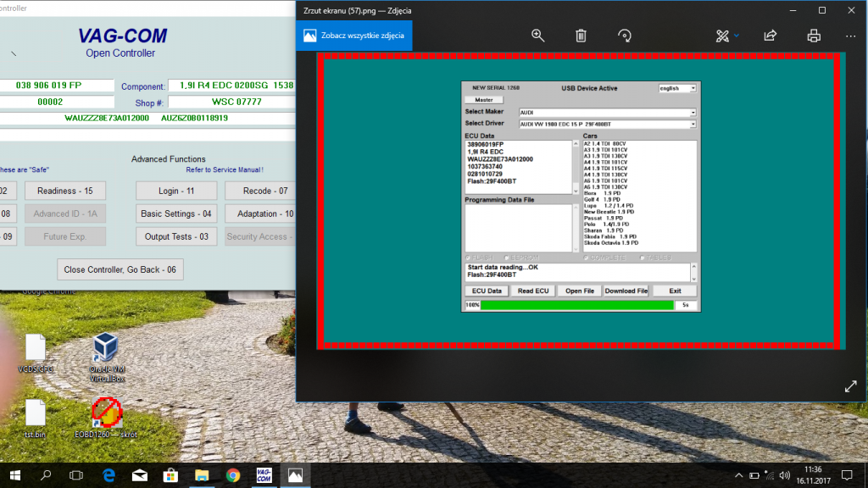Screen dimensions: 868x488
Task: Switch to Photos app via taskbar icon
Action: [x=295, y=475]
